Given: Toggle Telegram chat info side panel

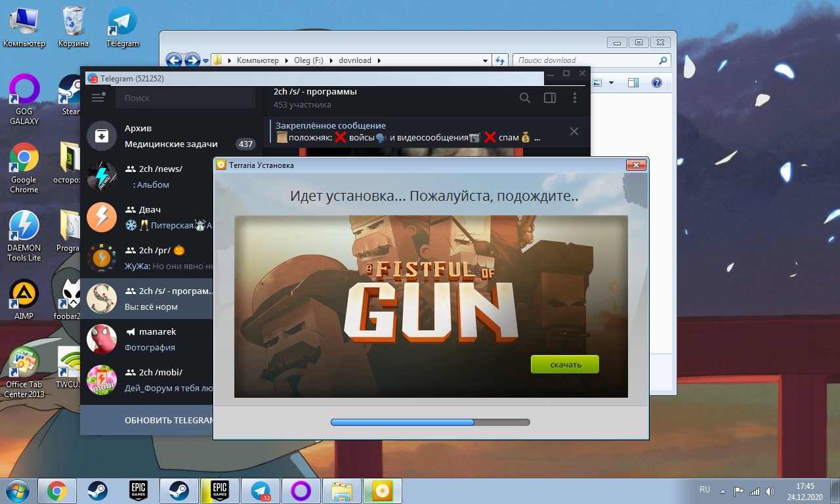Looking at the screenshot, I should pos(550,98).
